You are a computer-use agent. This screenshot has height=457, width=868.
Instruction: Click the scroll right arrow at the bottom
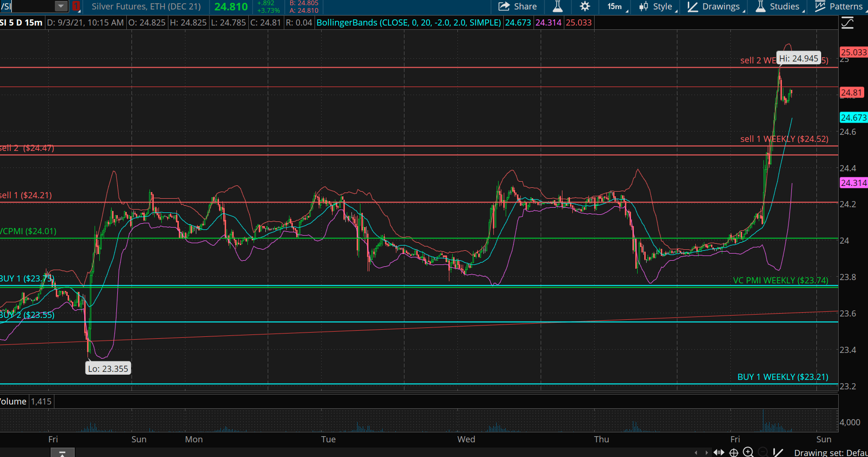pos(707,453)
